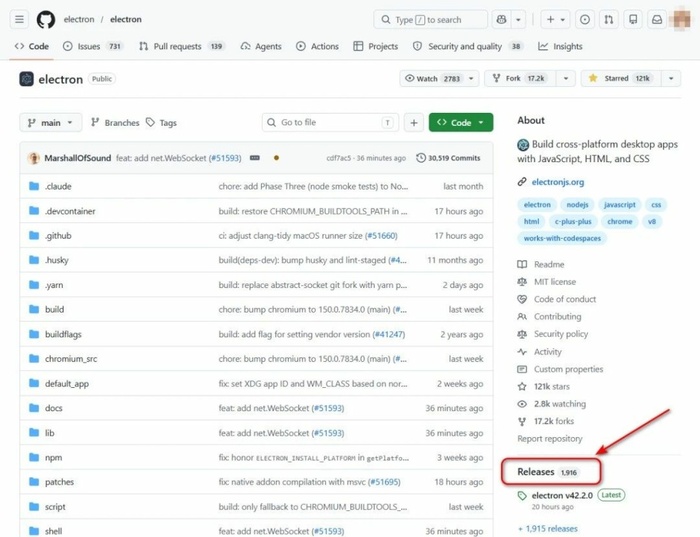The height and width of the screenshot is (537, 700).
Task: Open the create new plus dropdown
Action: click(x=555, y=20)
